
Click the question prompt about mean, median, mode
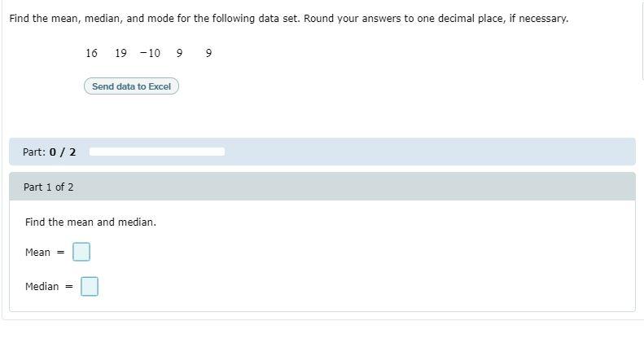click(289, 19)
